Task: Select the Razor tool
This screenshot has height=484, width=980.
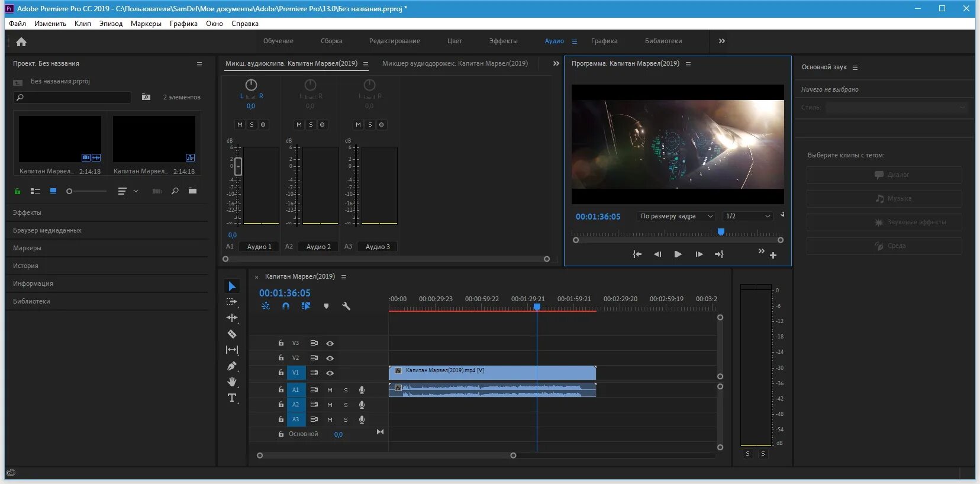Action: click(x=232, y=334)
